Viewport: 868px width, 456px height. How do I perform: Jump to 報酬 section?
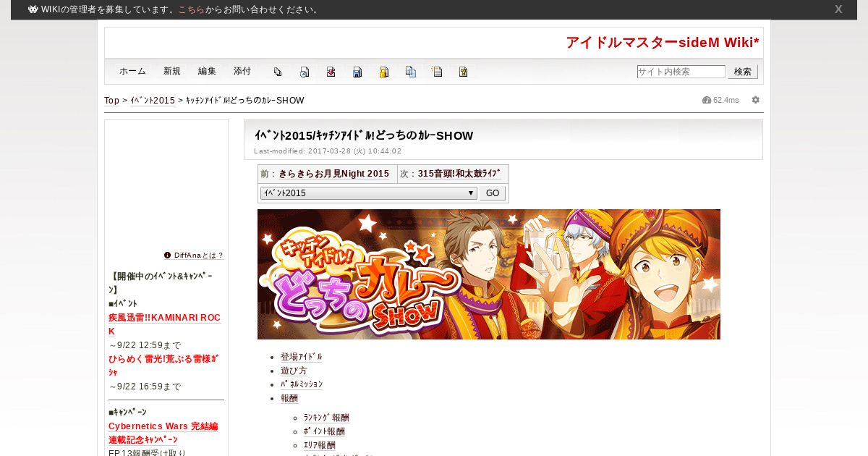289,398
